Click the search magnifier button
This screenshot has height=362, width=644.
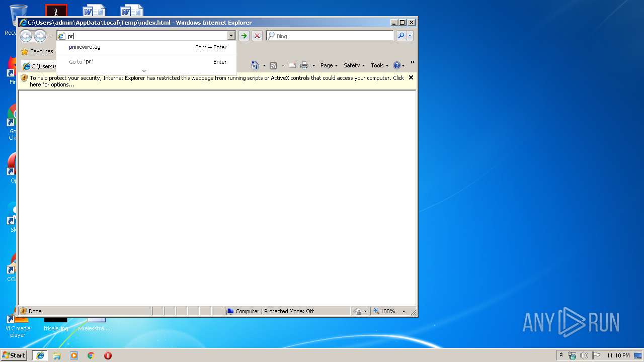click(401, 36)
